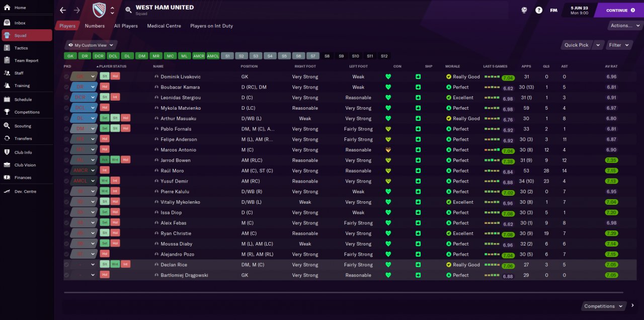Switch to the Numbers tab
This screenshot has width=644, height=320.
pyautogui.click(x=95, y=26)
